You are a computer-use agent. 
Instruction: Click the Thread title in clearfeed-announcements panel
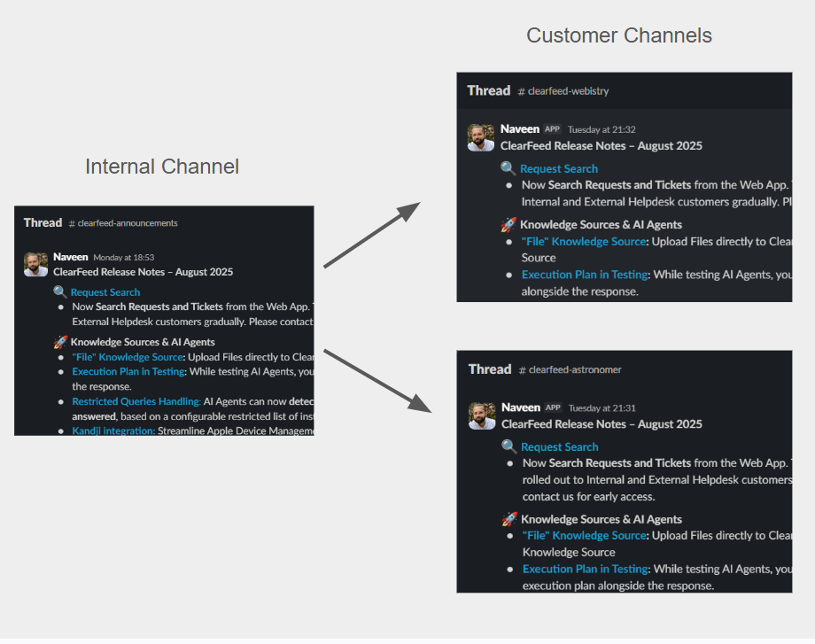pyautogui.click(x=43, y=223)
